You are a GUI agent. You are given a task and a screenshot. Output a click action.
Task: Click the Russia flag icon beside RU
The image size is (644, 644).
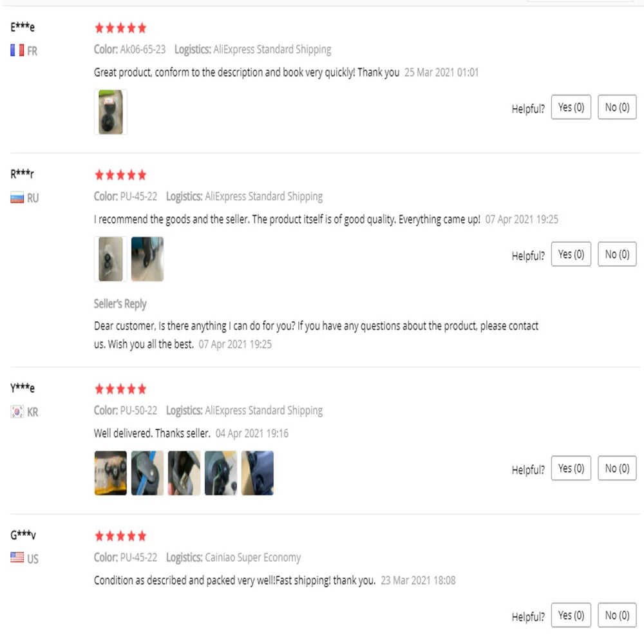17,198
